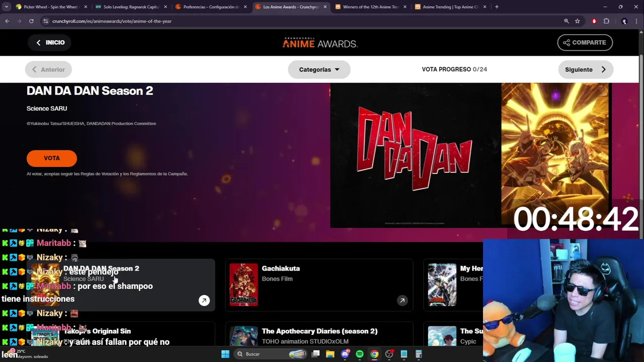The image size is (644, 362).
Task: Close the Picker Wheel tab
Action: point(86,7)
